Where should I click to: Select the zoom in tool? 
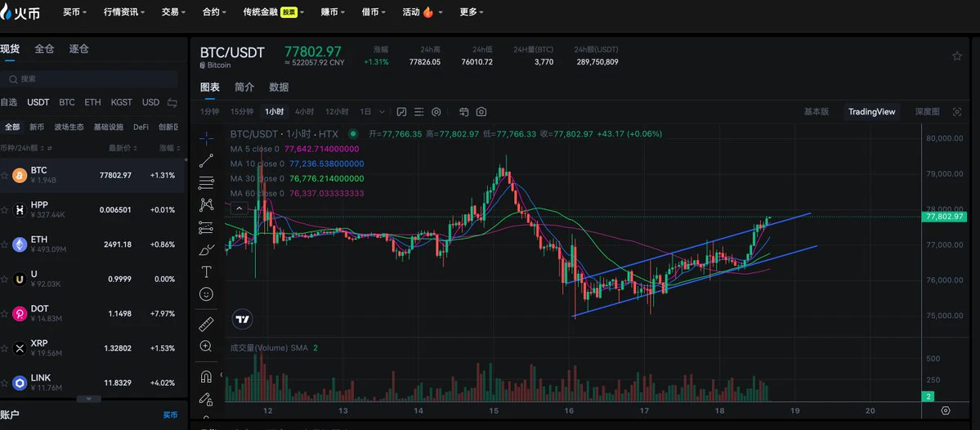[x=206, y=346]
